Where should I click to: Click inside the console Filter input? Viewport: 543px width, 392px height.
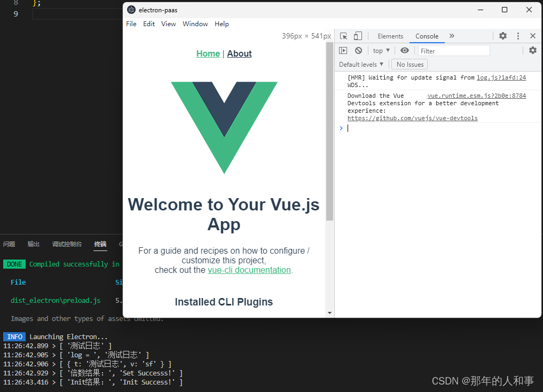pos(453,50)
